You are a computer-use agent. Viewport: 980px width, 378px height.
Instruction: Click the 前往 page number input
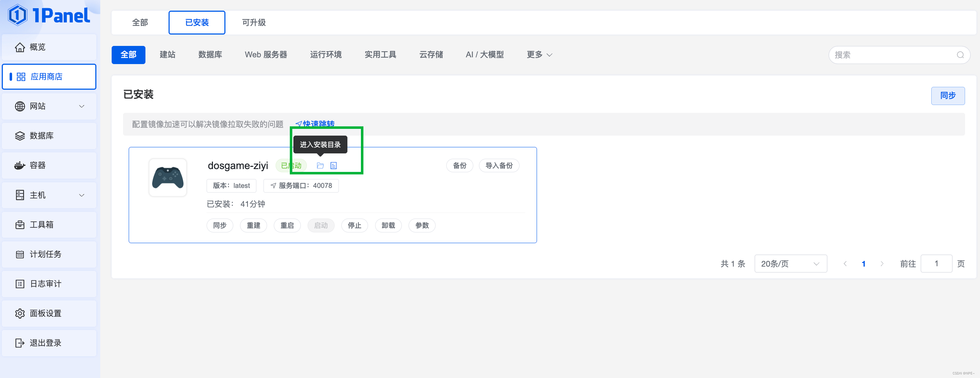click(x=936, y=263)
